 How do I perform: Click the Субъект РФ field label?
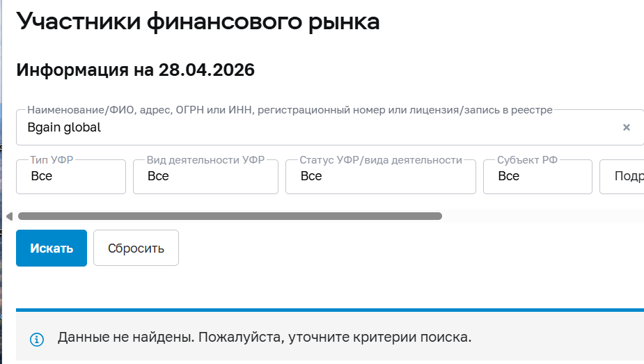[526, 160]
